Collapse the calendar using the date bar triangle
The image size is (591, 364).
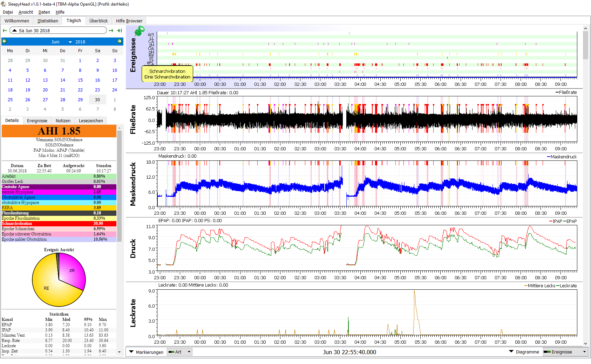[x=14, y=30]
